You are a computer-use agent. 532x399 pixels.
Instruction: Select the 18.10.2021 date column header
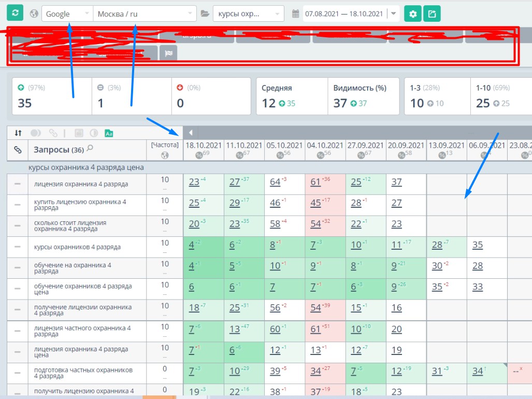204,145
